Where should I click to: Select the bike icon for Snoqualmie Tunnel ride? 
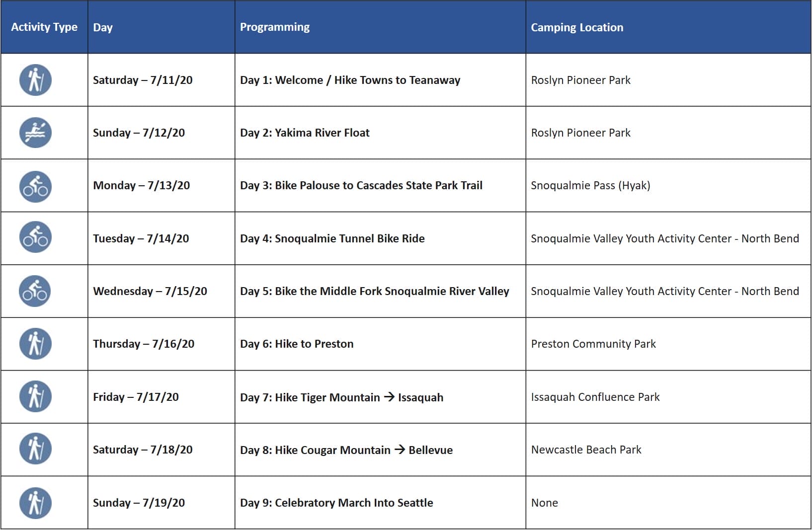35,237
